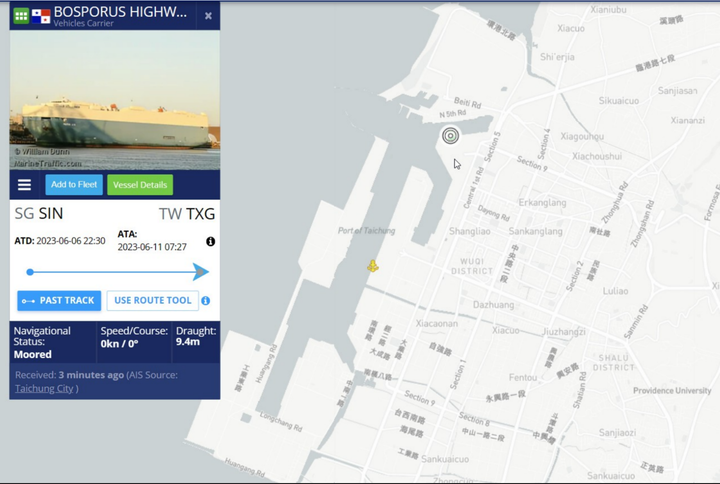Viewport: 720px width, 484px height.
Task: Show the vessel's PAST TRACK
Action: click(59, 300)
